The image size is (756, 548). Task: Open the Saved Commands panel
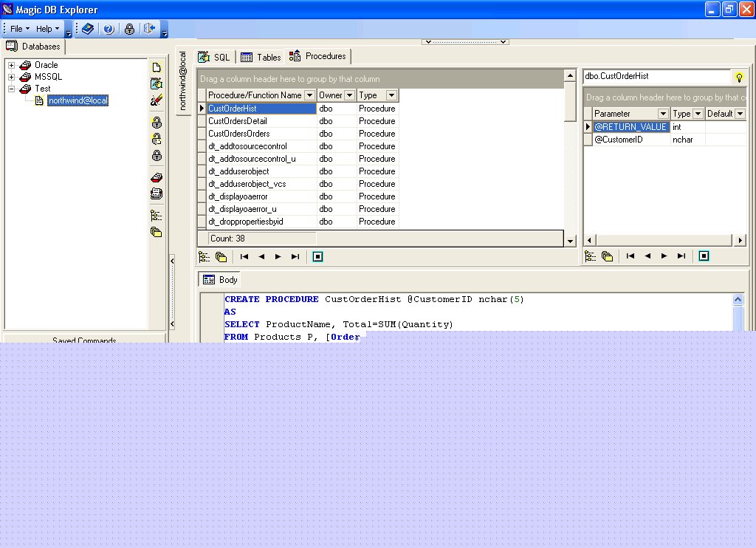(x=84, y=338)
